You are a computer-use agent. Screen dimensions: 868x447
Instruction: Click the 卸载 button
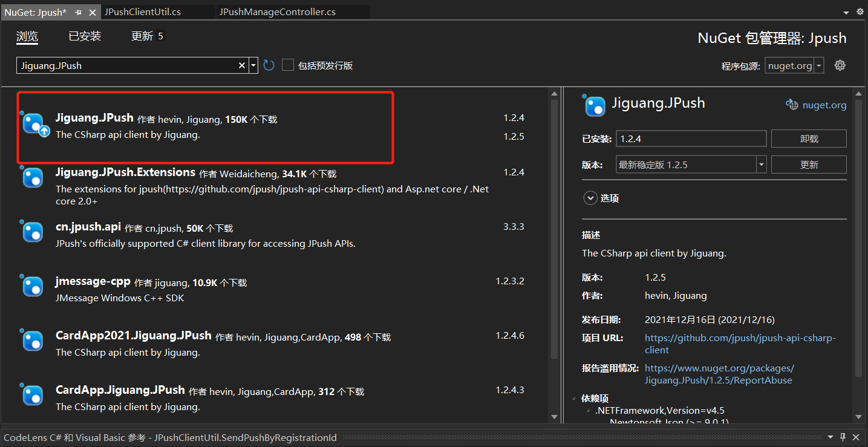click(809, 139)
